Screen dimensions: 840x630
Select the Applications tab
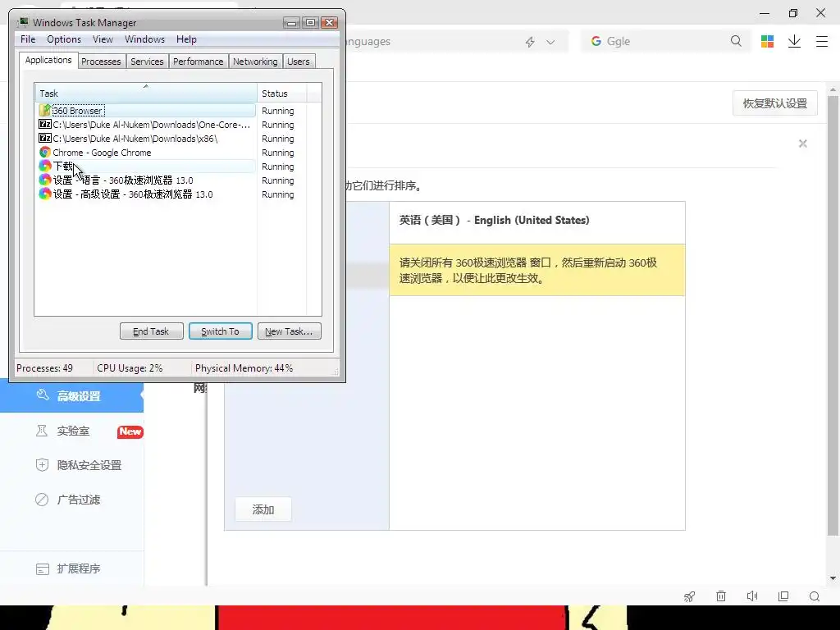[x=48, y=60]
